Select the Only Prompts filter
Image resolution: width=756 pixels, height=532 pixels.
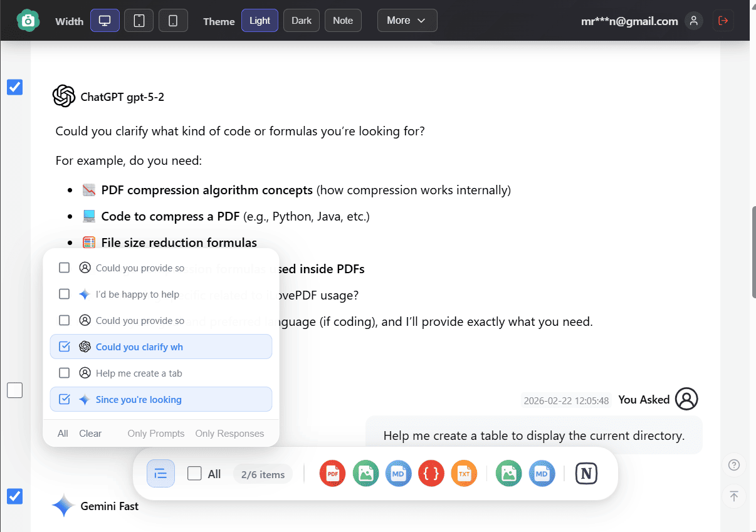155,433
